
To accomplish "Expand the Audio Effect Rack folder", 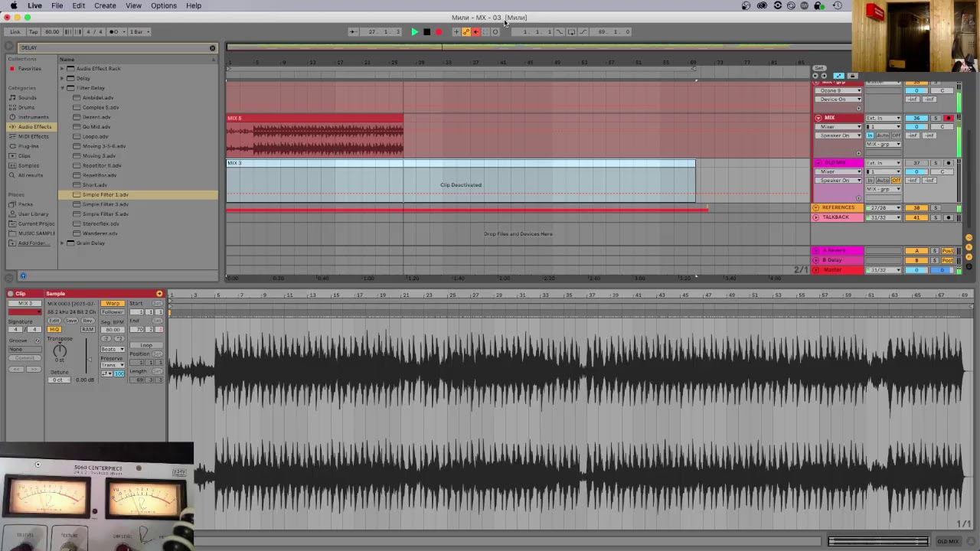I will click(x=62, y=68).
